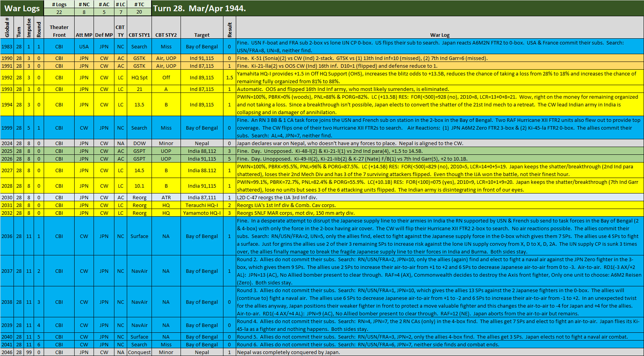Click the Global # cell for entry 1983
This screenshot has width=644, height=356.
(x=6, y=46)
